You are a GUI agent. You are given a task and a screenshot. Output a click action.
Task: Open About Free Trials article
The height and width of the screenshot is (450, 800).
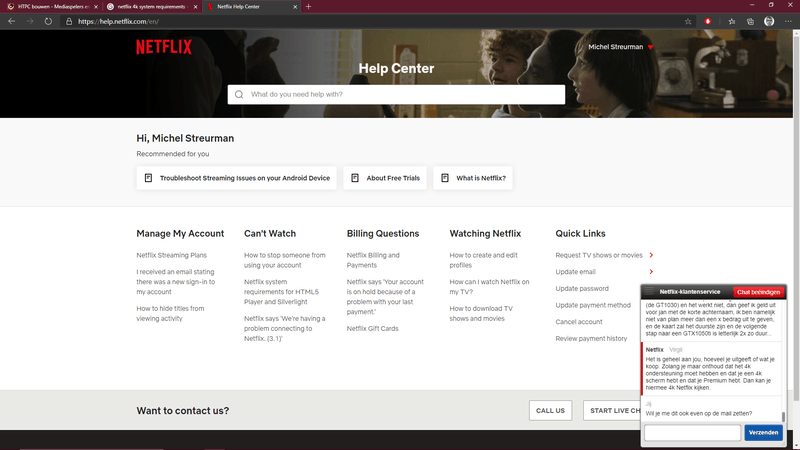point(385,178)
